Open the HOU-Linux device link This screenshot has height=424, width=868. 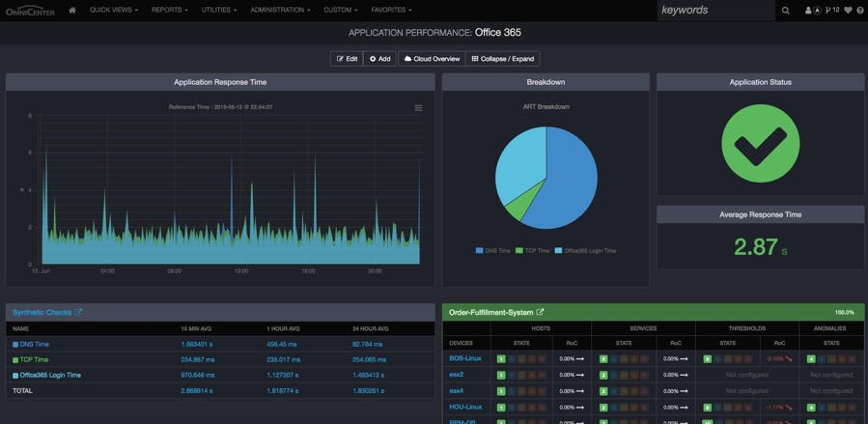(x=465, y=408)
